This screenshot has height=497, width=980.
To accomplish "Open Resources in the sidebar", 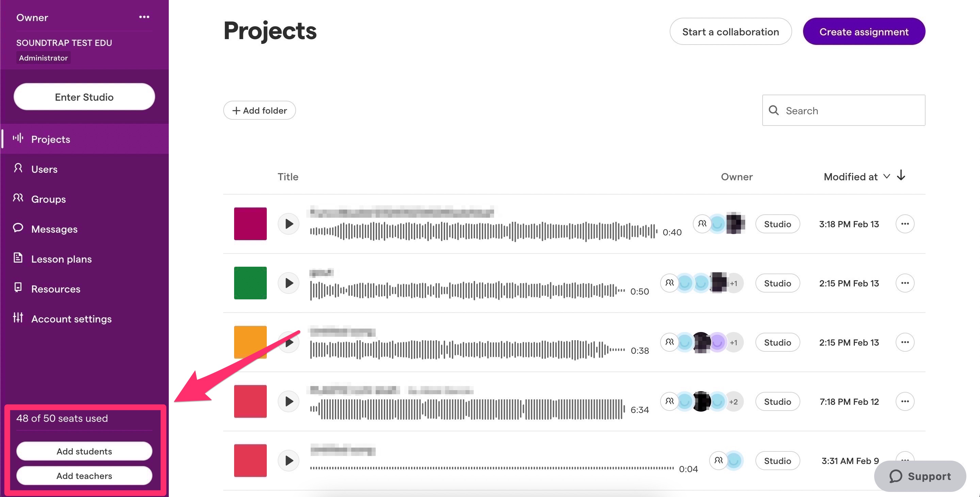I will (x=84, y=288).
